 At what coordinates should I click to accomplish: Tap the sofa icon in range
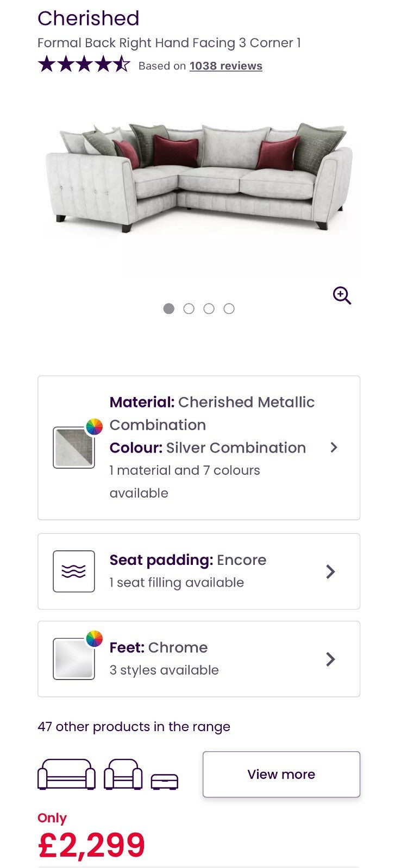point(66,774)
